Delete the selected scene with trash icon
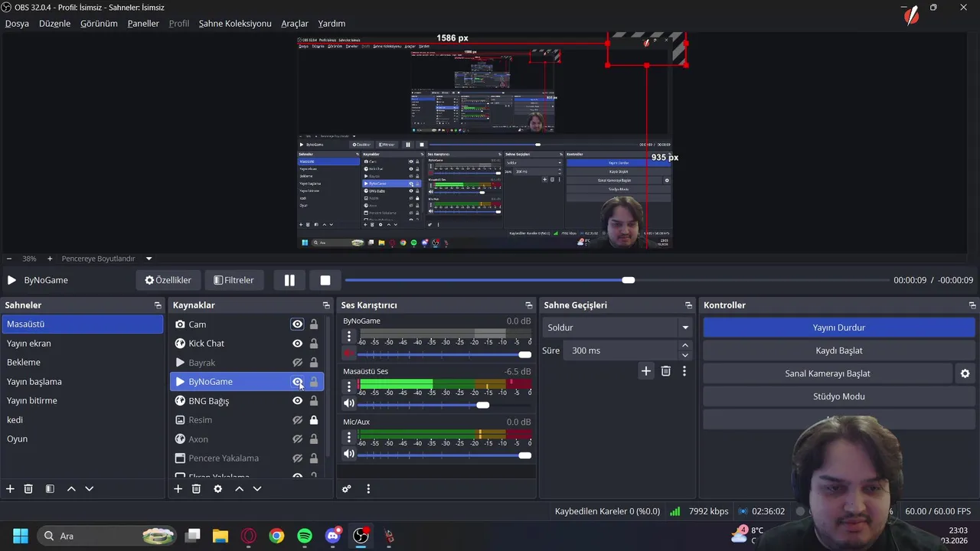 coord(28,489)
